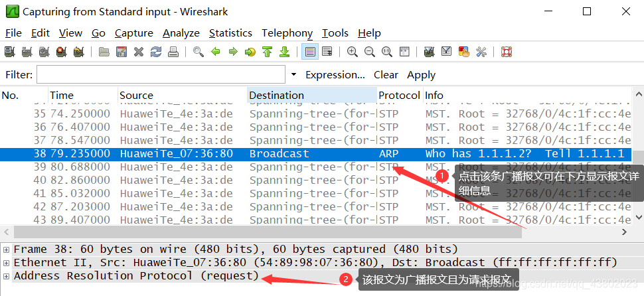
Task: Click packet list horizontal scrollbar thumb
Action: pos(268,232)
